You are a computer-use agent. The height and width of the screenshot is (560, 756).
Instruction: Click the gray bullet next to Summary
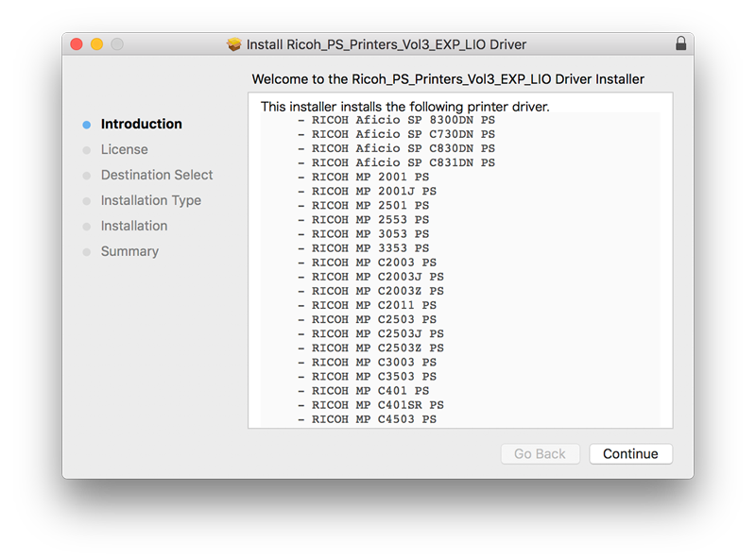tap(87, 252)
